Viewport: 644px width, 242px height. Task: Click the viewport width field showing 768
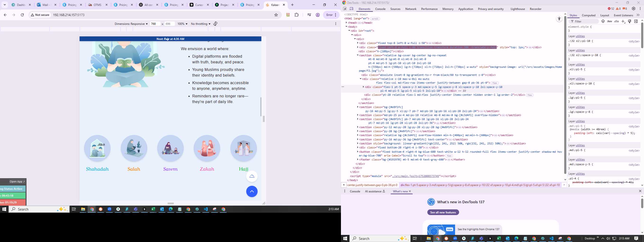[x=155, y=24]
